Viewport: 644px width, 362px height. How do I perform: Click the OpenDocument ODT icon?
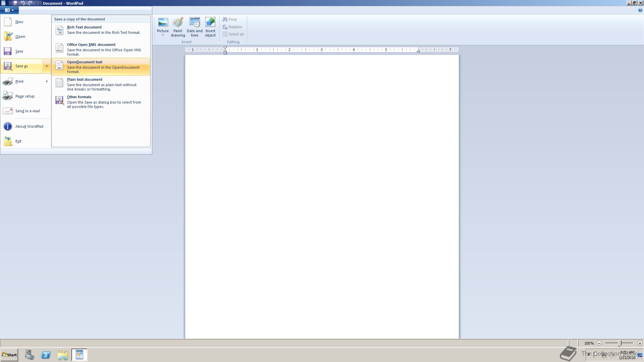[x=59, y=65]
